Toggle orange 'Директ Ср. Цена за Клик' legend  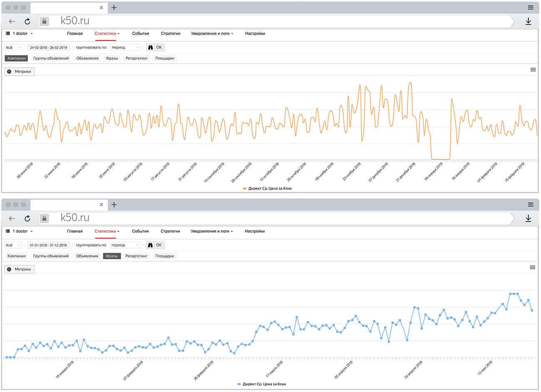[267, 188]
